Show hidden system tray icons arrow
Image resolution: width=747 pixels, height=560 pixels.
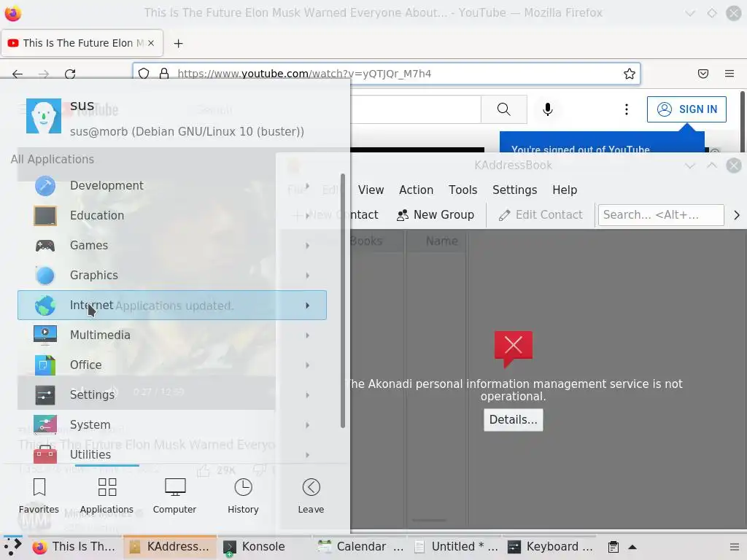[632, 547]
